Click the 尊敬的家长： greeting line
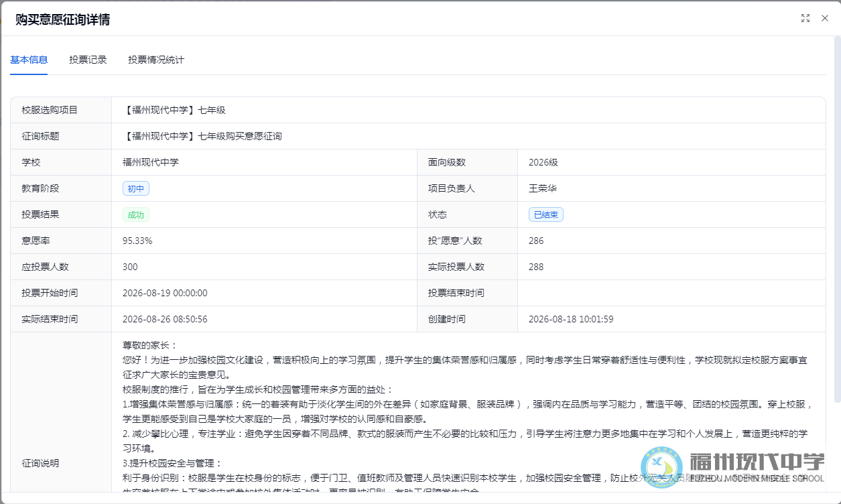The width and height of the screenshot is (841, 504). pyautogui.click(x=150, y=345)
